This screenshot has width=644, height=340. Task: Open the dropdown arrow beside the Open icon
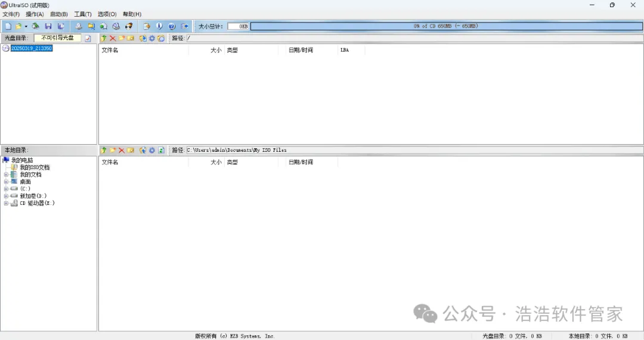click(26, 26)
